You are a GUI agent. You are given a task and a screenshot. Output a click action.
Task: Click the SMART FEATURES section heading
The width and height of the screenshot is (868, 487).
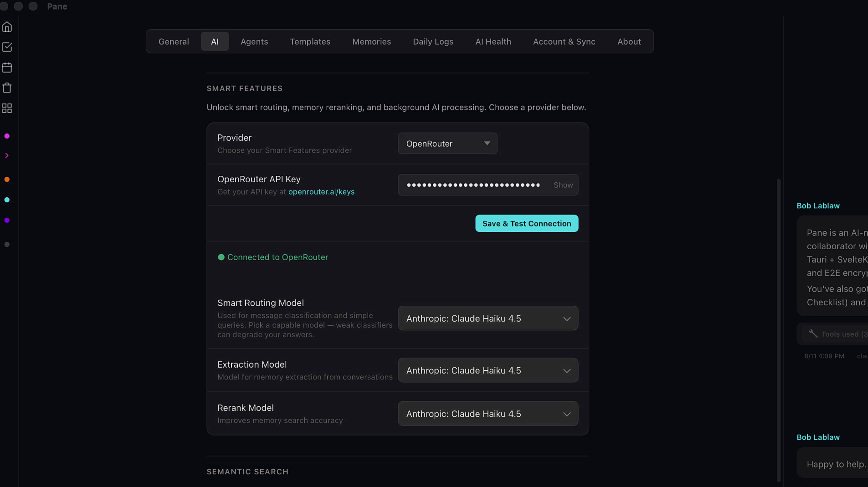tap(244, 88)
